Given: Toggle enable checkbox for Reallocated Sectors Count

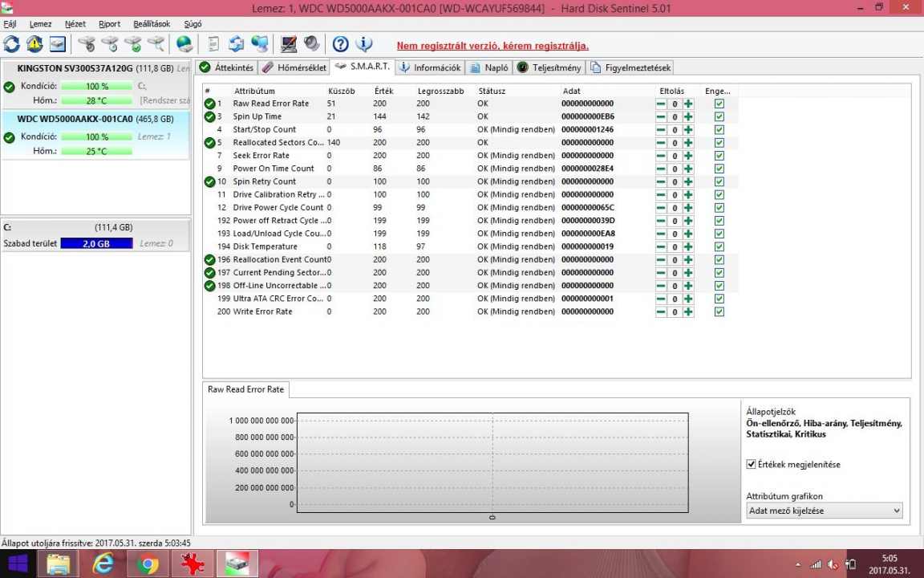Looking at the screenshot, I should (719, 143).
